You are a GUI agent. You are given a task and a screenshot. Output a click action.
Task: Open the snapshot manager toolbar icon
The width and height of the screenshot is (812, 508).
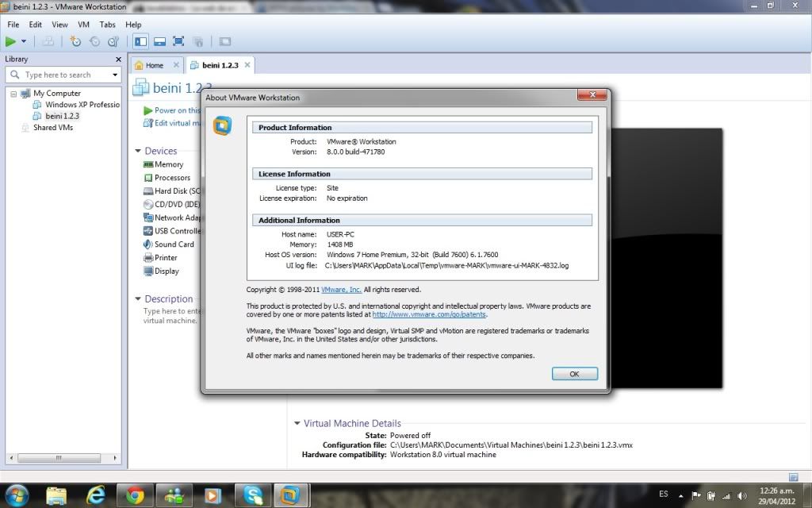tap(113, 41)
